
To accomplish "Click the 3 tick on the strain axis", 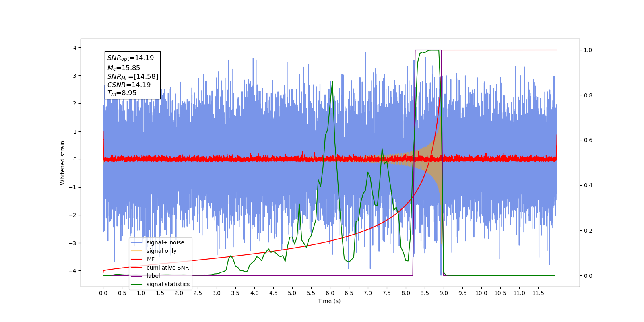I will tap(74, 76).
